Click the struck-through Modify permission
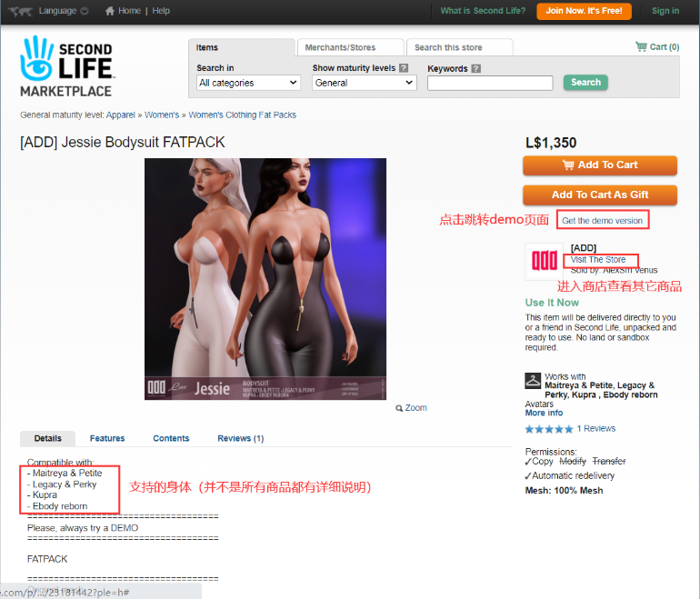Viewport: 700px width, 599px height. 573,461
